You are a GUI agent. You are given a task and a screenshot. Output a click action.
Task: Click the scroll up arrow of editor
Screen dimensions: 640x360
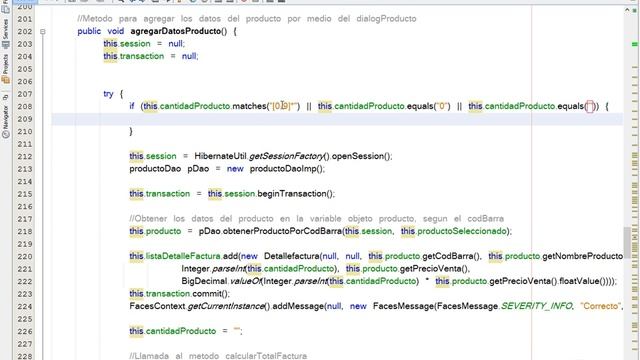(627, 10)
